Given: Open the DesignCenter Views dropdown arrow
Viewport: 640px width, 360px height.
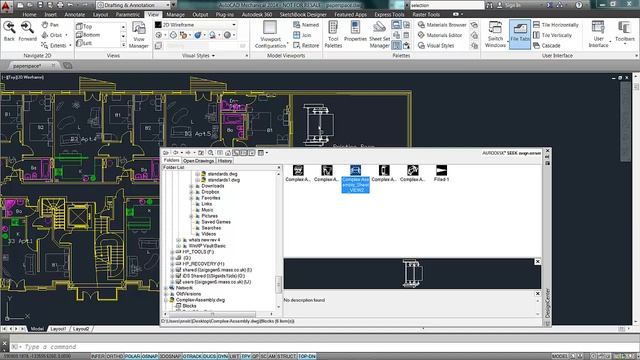Looking at the screenshot, I should pyautogui.click(x=267, y=153).
